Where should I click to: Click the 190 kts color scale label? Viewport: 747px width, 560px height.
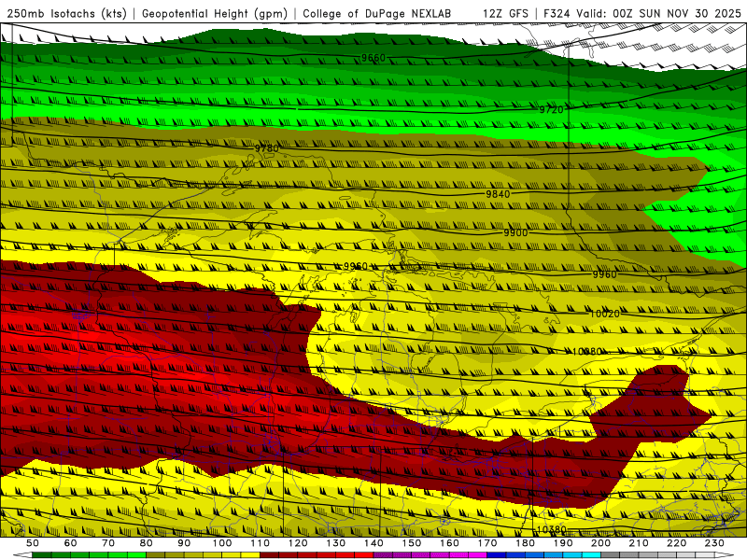click(563, 543)
